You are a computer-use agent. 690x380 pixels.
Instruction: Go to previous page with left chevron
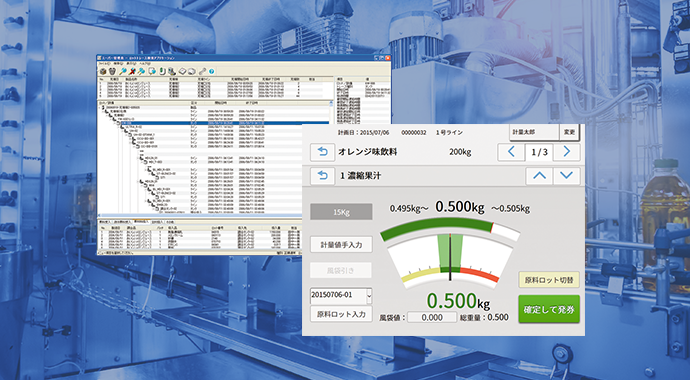tap(511, 152)
